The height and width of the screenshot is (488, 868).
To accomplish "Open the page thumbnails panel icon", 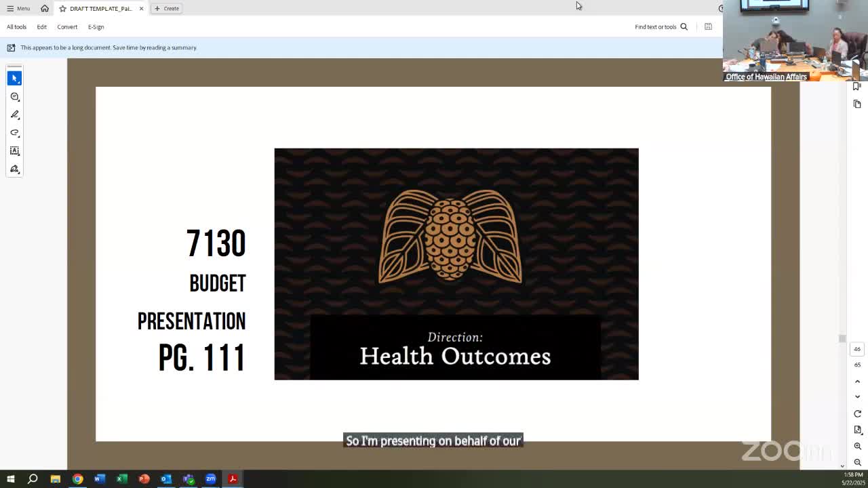I will pos(857,104).
